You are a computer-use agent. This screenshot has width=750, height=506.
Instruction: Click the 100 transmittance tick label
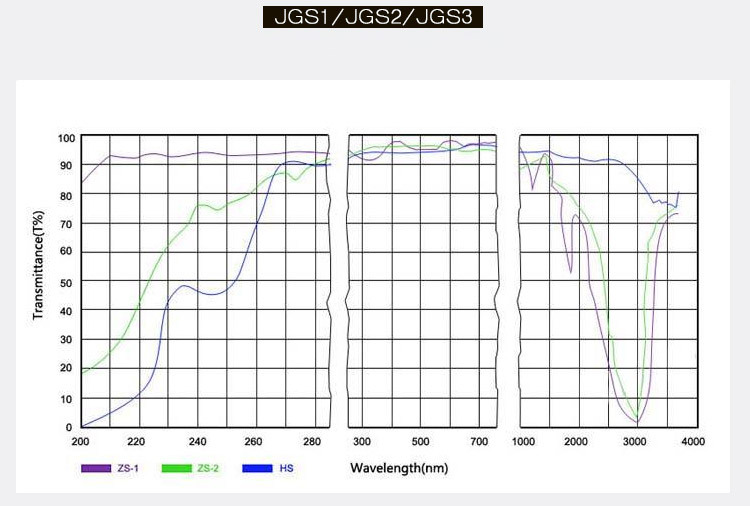(x=66, y=138)
